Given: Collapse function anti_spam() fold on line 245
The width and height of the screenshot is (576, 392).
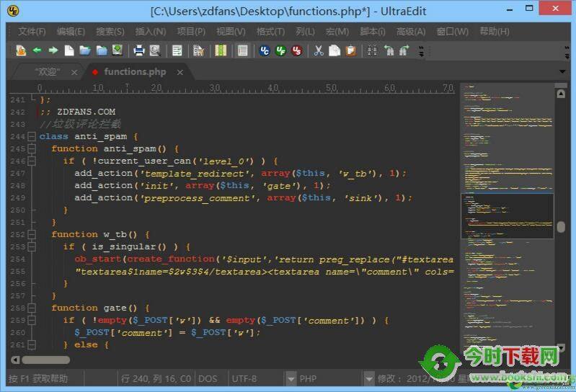Looking at the screenshot, I should [x=32, y=148].
